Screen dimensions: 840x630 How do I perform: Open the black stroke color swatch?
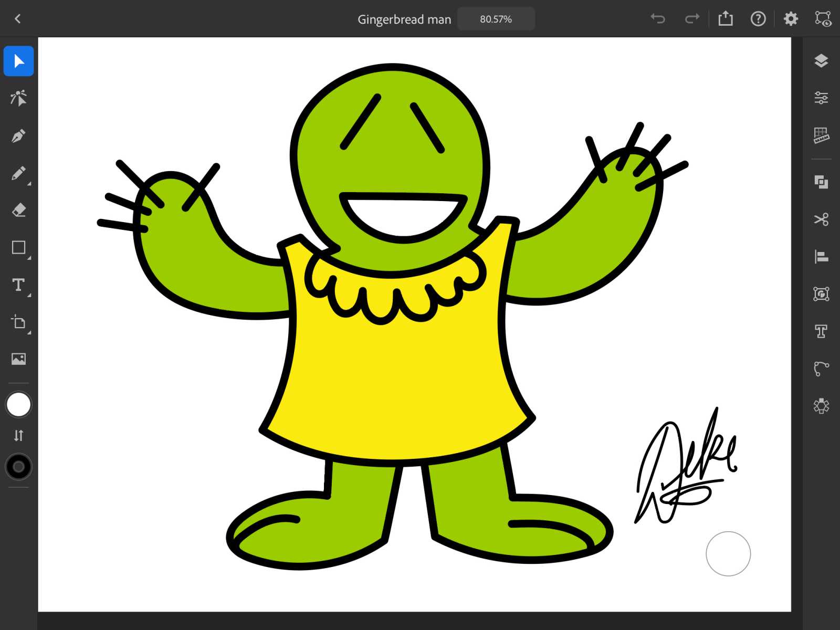tap(18, 467)
